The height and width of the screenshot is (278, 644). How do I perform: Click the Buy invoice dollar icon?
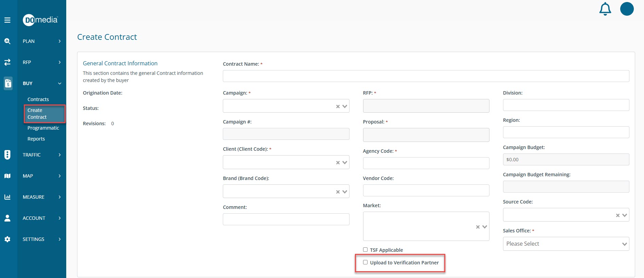click(8, 83)
